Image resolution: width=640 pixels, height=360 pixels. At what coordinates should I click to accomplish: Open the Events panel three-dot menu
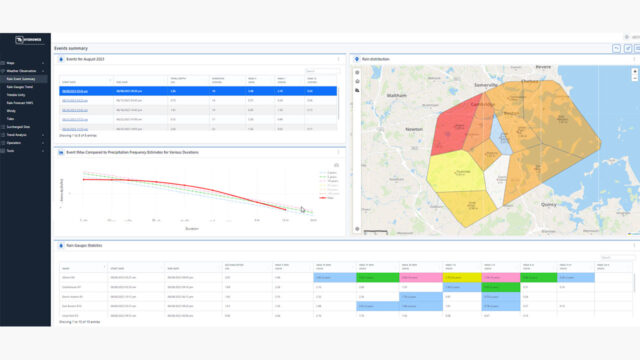(x=338, y=59)
